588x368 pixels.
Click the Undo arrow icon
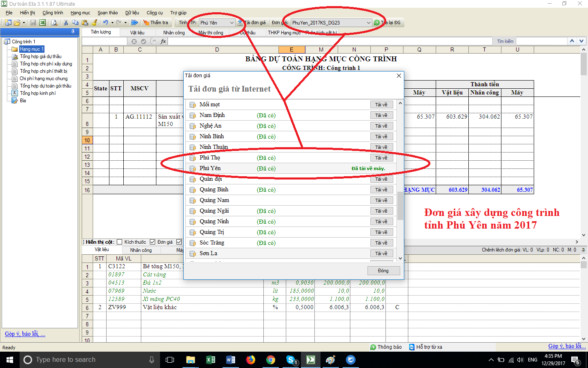tap(105, 23)
